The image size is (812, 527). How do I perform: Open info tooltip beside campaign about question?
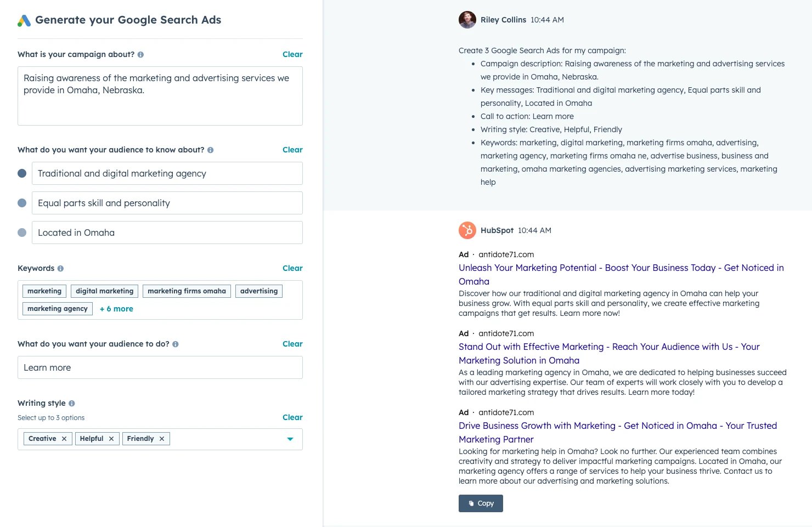coord(140,54)
